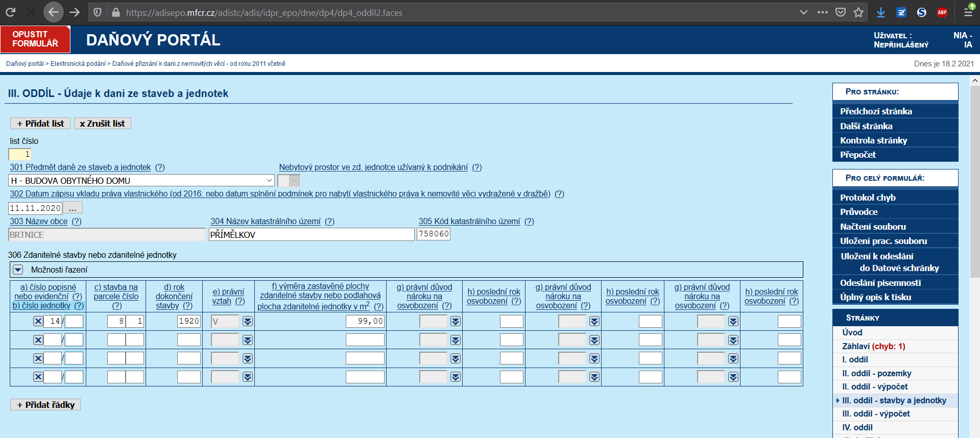Go back using browser back arrow
980x438 pixels.
(x=53, y=12)
